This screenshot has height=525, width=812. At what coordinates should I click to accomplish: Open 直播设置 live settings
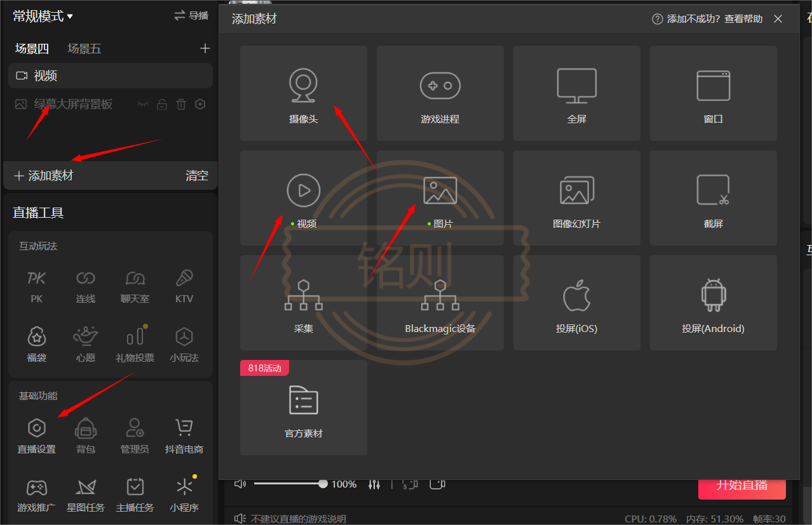pyautogui.click(x=37, y=437)
